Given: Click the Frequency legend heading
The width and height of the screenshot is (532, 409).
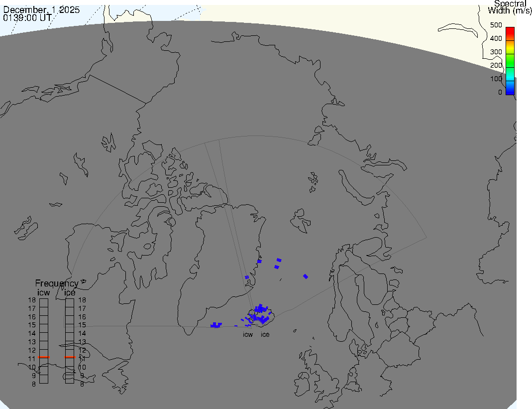Looking at the screenshot, I should coord(57,283).
